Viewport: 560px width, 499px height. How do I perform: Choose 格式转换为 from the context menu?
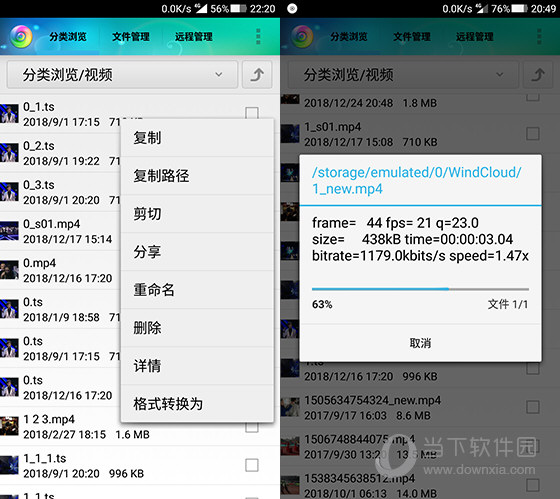(198, 404)
